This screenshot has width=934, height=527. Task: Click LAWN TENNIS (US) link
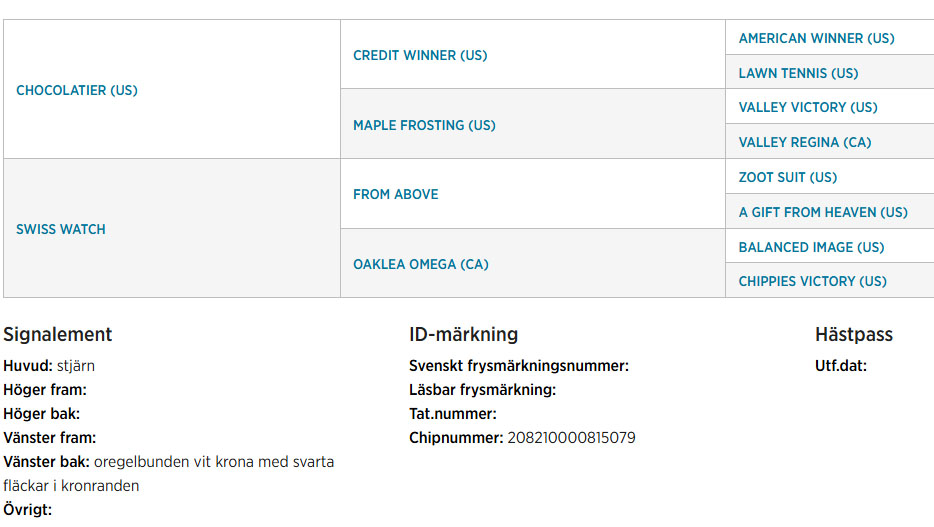(x=798, y=73)
